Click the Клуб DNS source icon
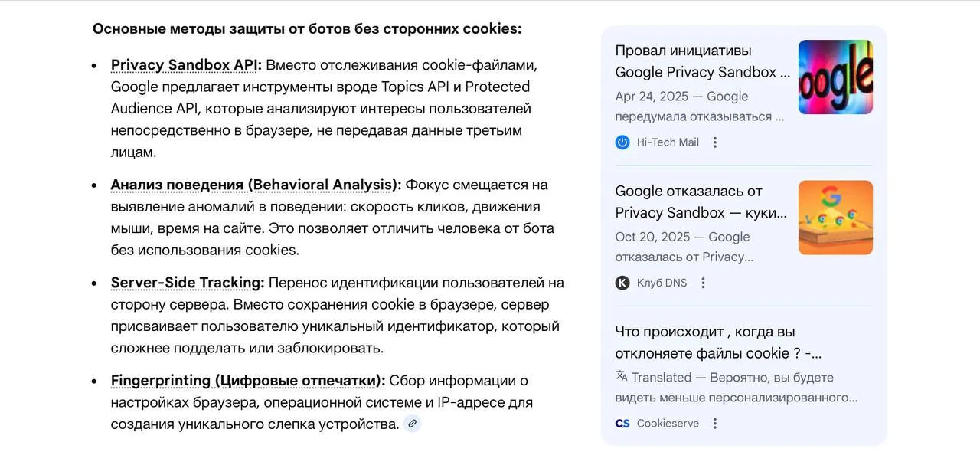 [622, 283]
